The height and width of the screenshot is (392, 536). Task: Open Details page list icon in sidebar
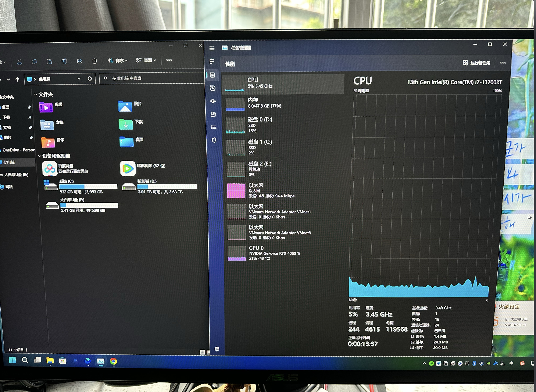pos(214,127)
